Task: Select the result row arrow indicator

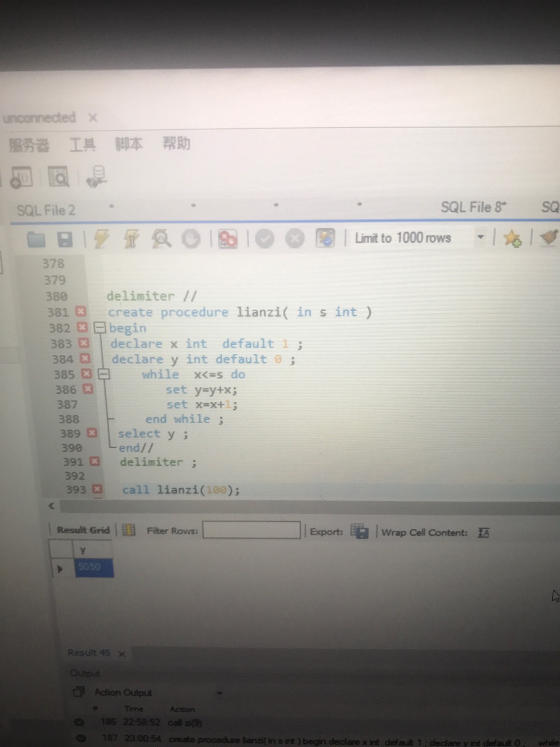Action: pos(60,569)
